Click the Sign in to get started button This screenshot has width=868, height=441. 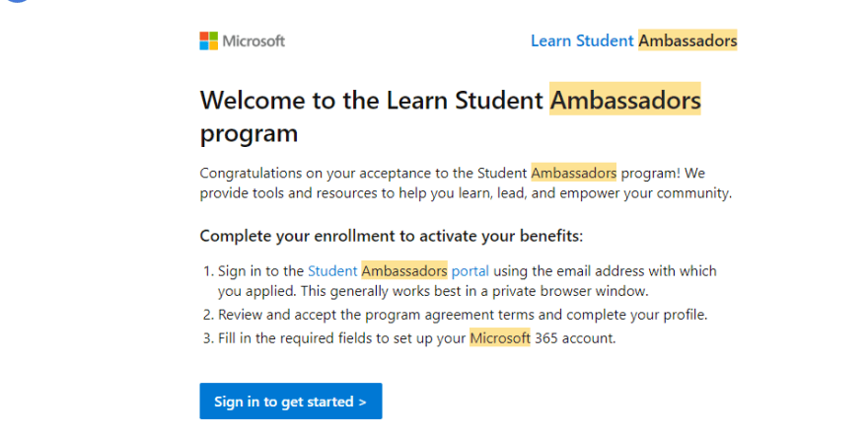[291, 402]
